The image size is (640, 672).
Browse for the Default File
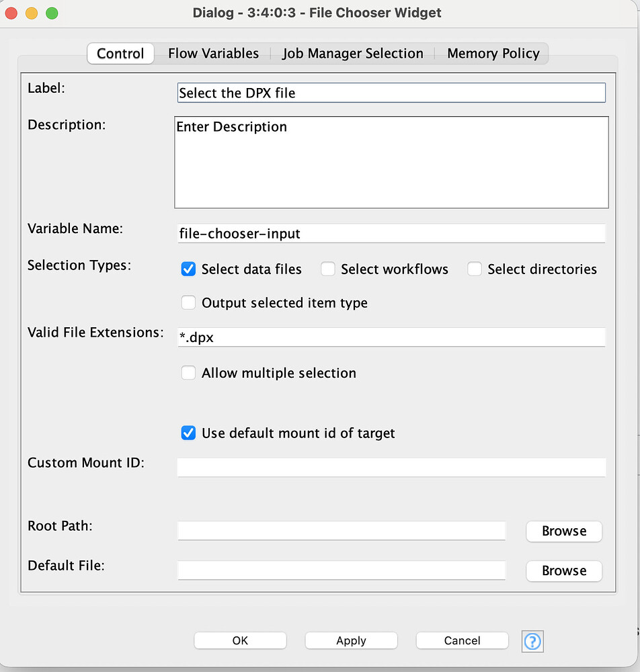coord(564,571)
